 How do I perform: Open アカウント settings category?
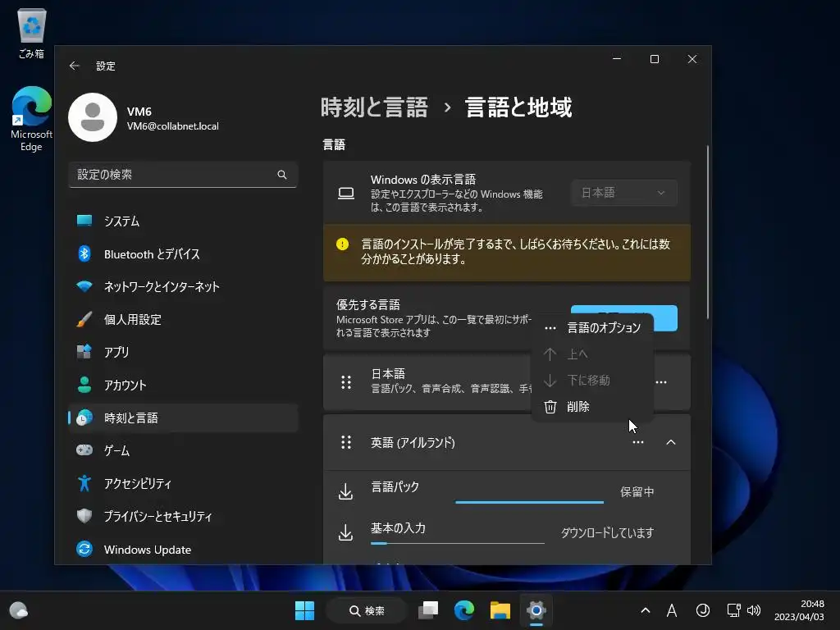(x=183, y=385)
